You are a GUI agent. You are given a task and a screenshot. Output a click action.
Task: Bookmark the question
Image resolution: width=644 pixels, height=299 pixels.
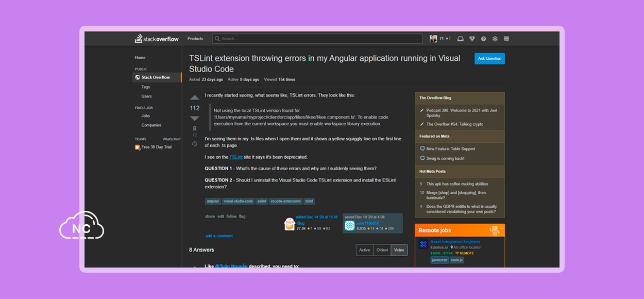click(195, 128)
